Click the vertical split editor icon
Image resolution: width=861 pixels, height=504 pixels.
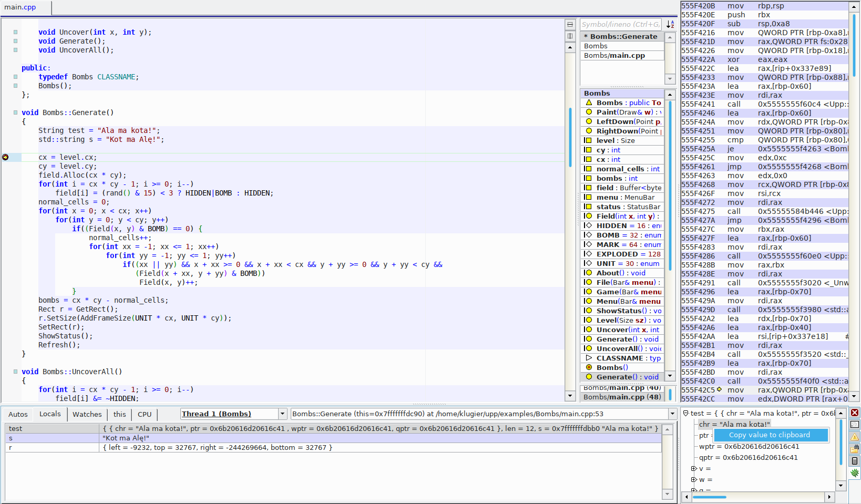(570, 36)
